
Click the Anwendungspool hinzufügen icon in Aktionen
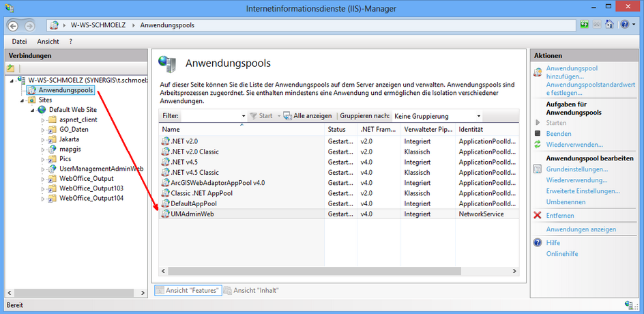tap(537, 72)
